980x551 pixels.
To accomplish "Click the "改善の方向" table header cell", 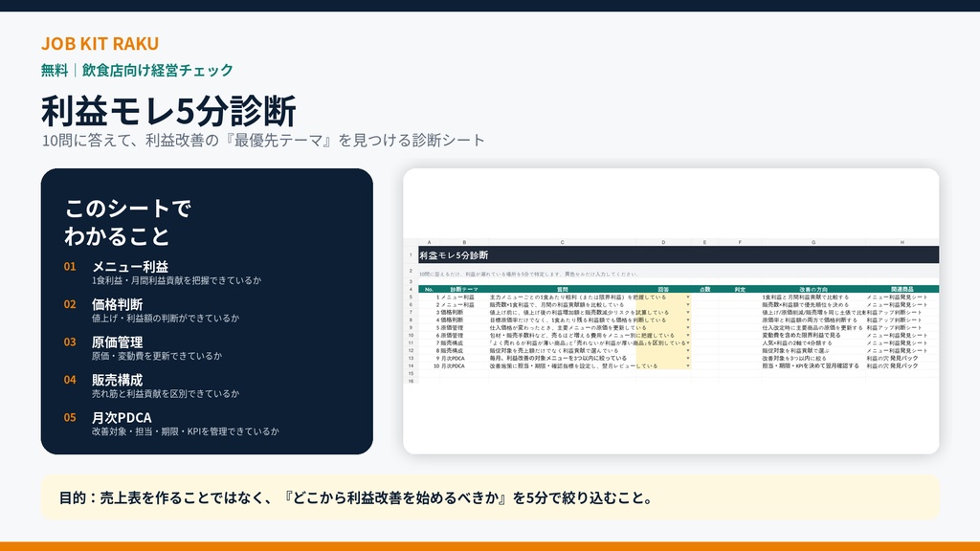I will tap(813, 289).
